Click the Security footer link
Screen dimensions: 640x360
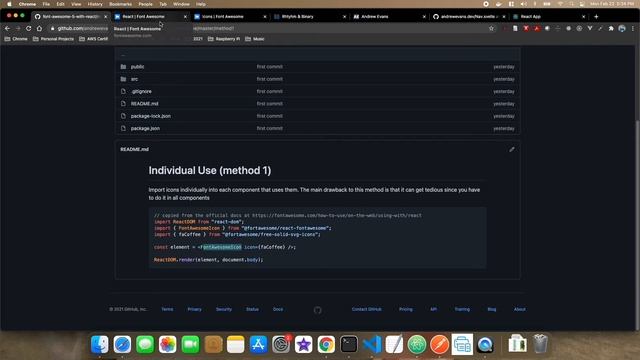tap(224, 309)
